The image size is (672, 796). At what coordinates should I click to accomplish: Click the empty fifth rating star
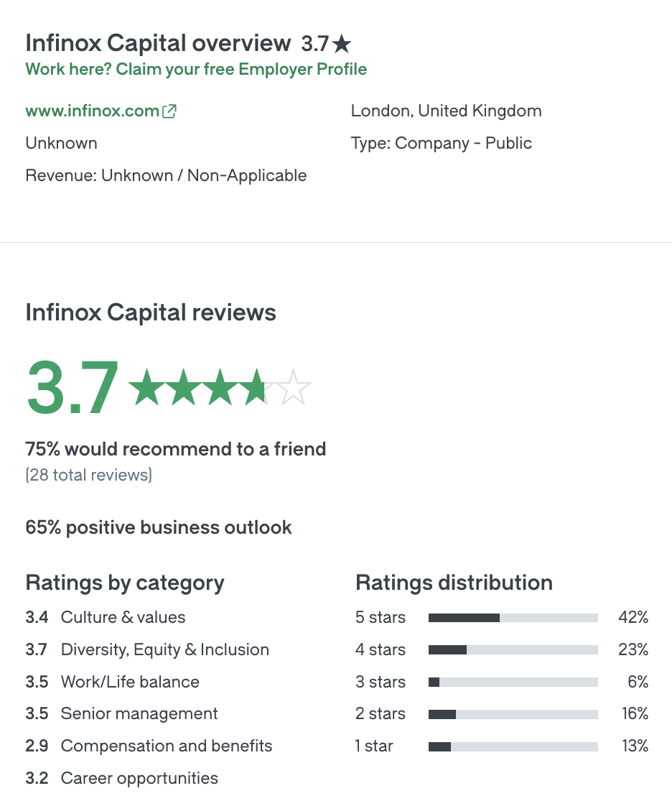294,387
